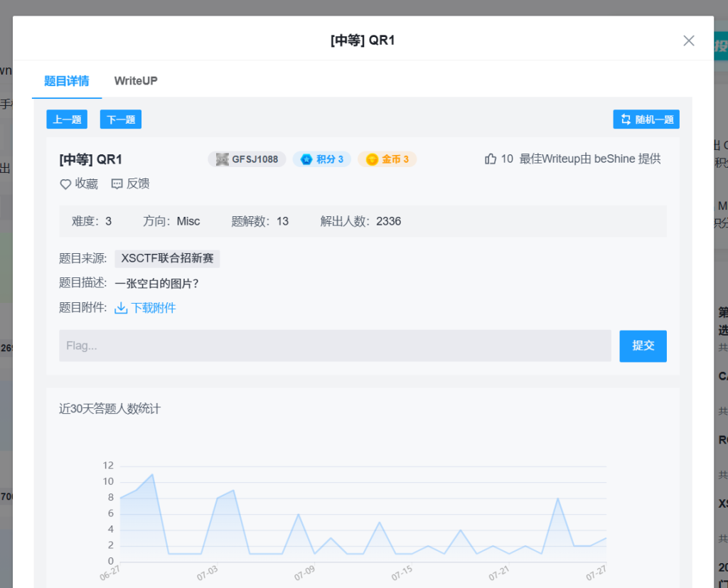This screenshot has width=728, height=588.
Task: Click the GFSJ1088 challenge ID badge
Action: [247, 159]
